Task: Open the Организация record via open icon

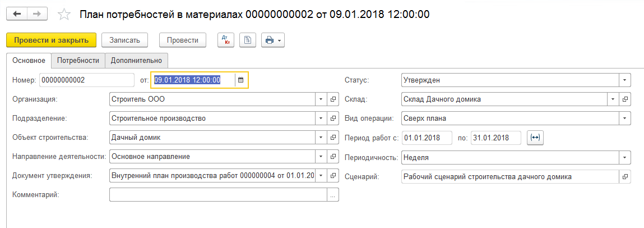Action: (x=333, y=99)
